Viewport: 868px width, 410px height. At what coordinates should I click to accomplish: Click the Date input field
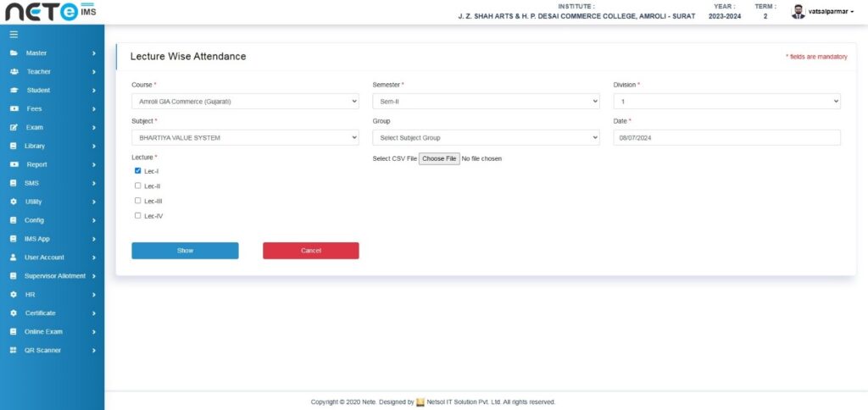tap(726, 137)
